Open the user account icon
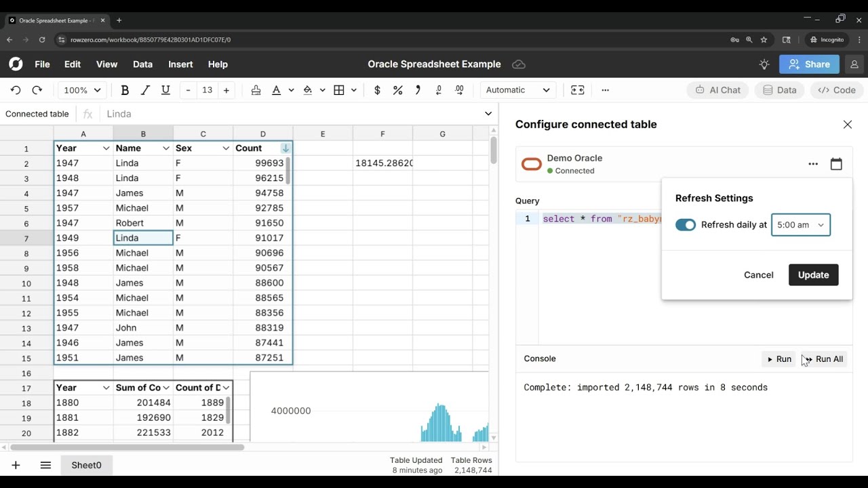Viewport: 868px width, 488px height. tap(854, 64)
